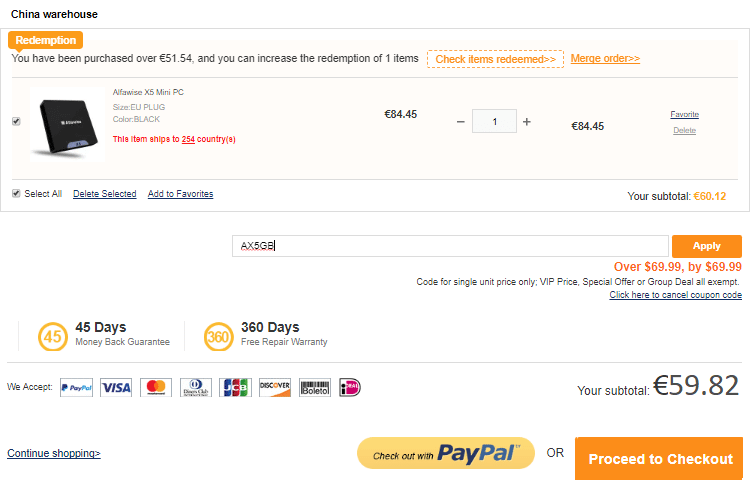Check out with PayPal button
Image resolution: width=750 pixels, height=480 pixels.
446,453
